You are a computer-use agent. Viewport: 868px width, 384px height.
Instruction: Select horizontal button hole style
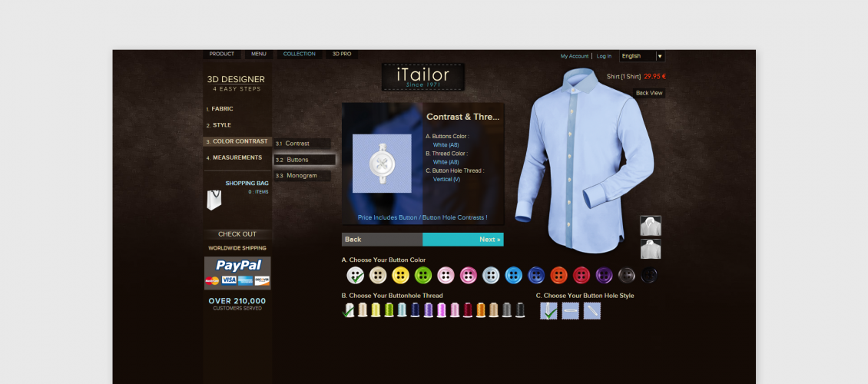570,310
